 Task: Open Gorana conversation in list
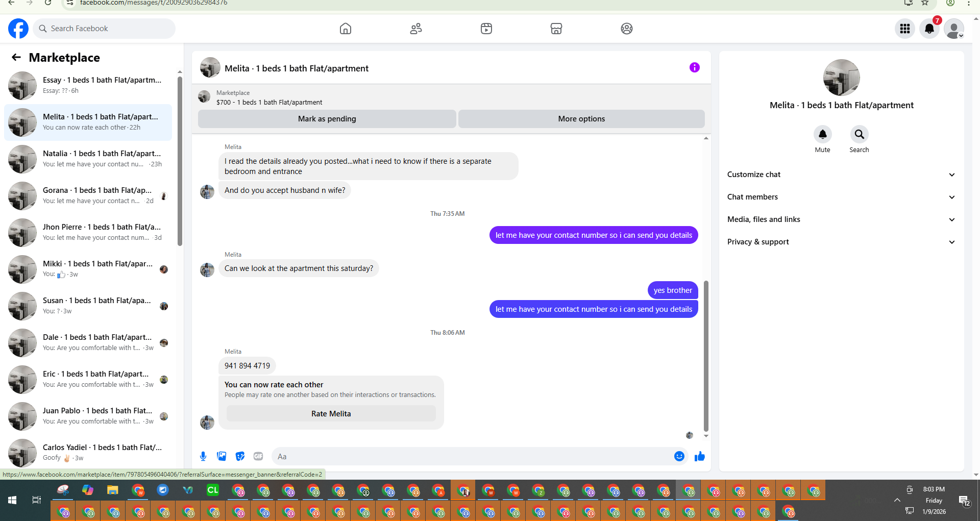[x=88, y=196]
